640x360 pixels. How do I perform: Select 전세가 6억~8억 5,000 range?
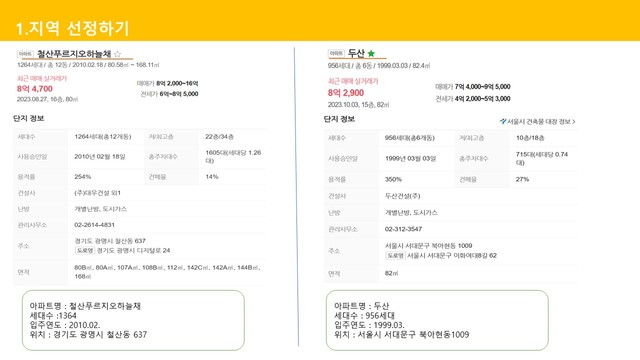point(169,94)
